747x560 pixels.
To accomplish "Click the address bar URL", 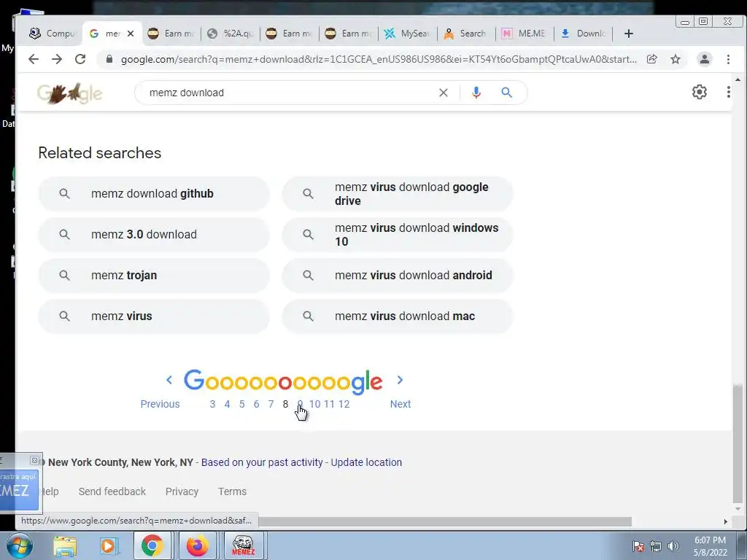I will point(379,59).
